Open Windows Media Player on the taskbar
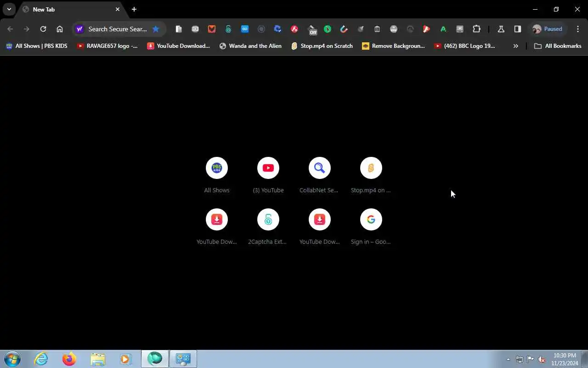The image size is (588, 368). click(x=125, y=359)
